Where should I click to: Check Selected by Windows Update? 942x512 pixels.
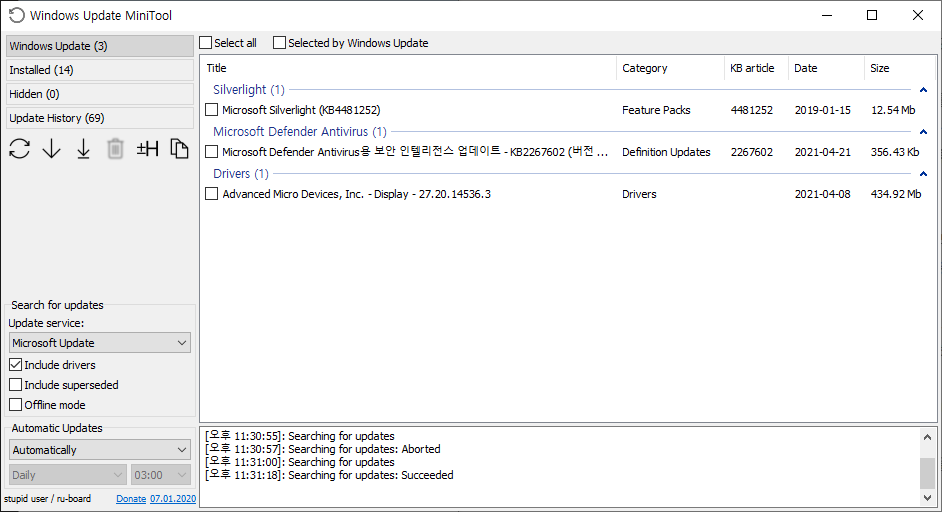click(x=279, y=43)
